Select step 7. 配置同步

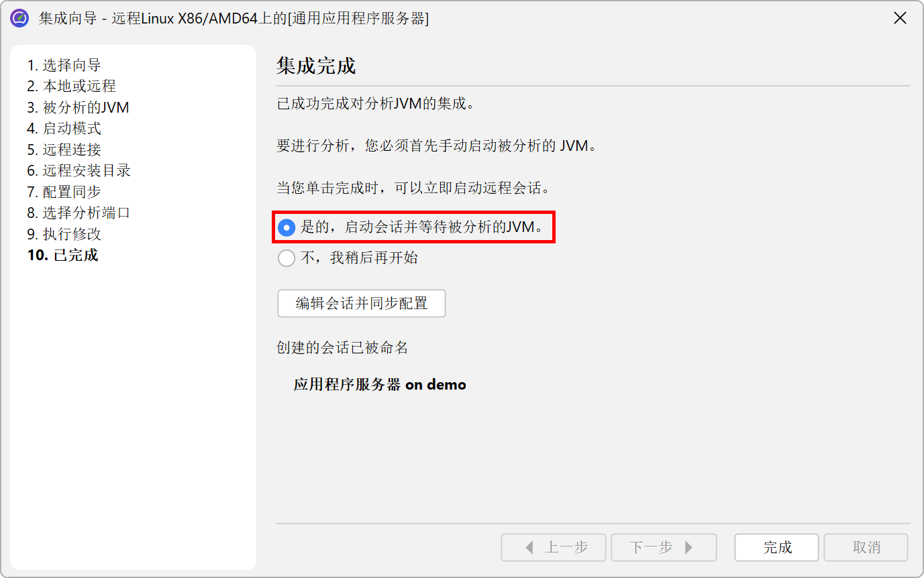tap(64, 192)
